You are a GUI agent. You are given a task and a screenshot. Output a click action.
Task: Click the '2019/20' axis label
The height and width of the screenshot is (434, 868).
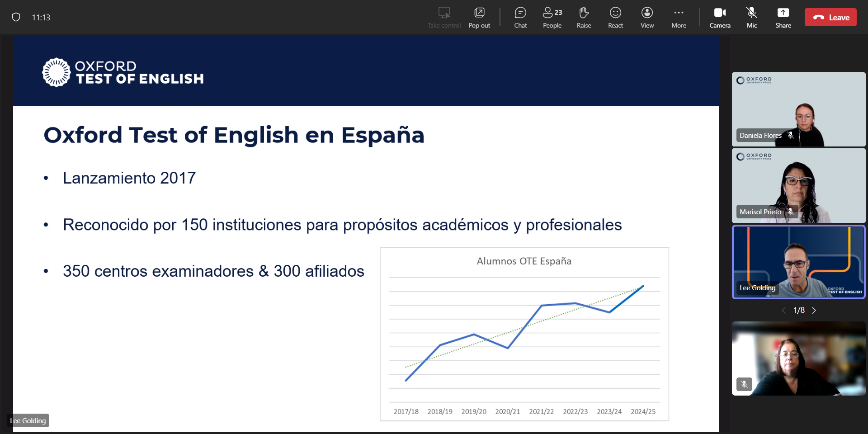[474, 411]
